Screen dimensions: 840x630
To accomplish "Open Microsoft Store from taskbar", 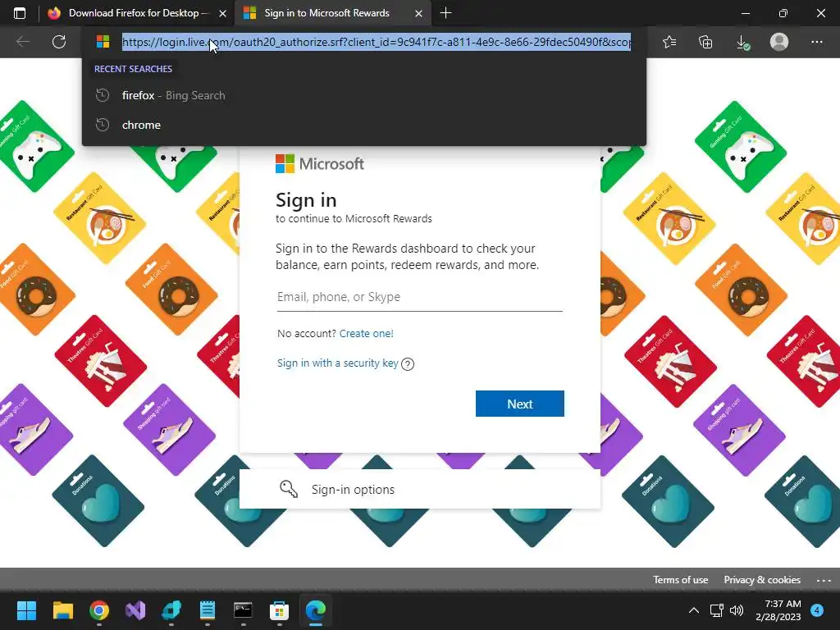I will [279, 610].
